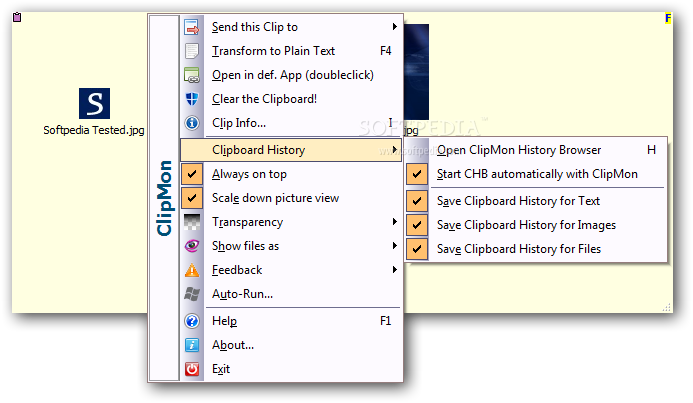Click the Transparency label
The width and height of the screenshot is (693, 403).
tap(248, 222)
